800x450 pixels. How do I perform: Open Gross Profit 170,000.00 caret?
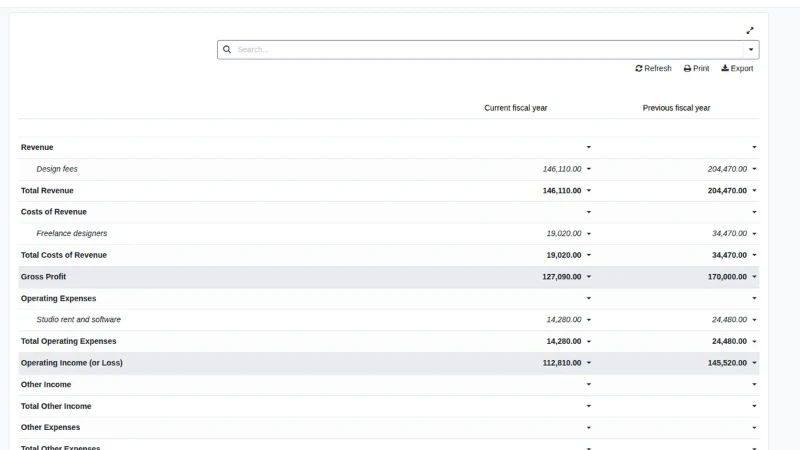754,277
